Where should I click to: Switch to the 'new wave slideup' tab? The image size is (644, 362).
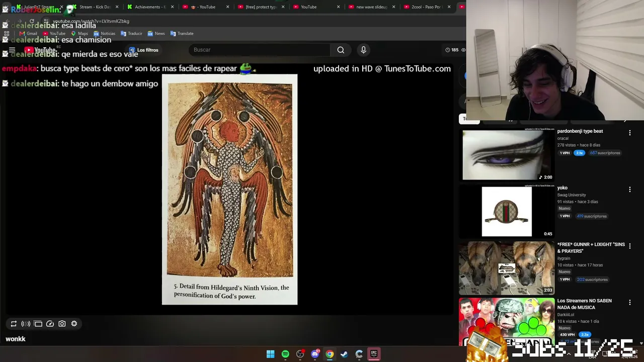pos(371,7)
